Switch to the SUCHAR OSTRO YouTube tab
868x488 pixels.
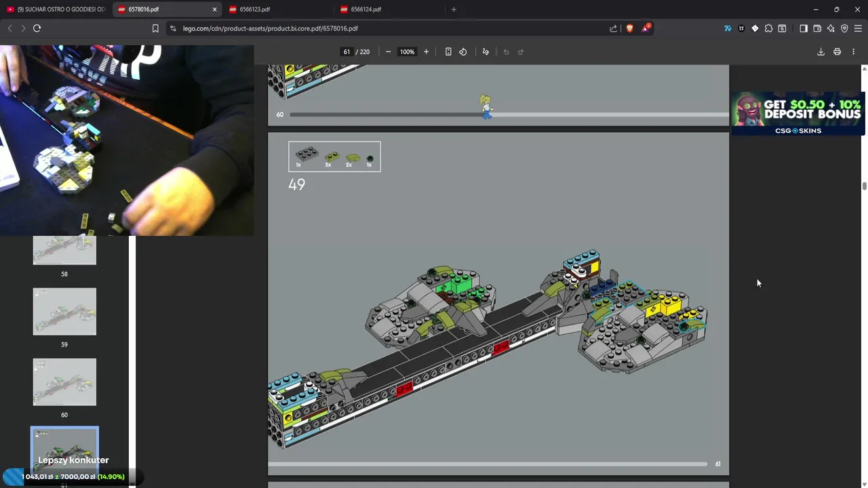pyautogui.click(x=56, y=9)
